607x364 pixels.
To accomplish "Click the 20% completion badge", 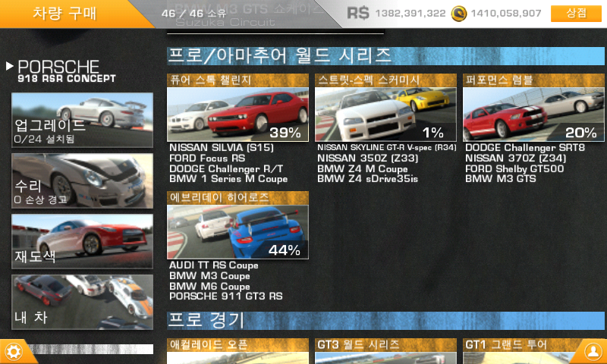I will 580,133.
